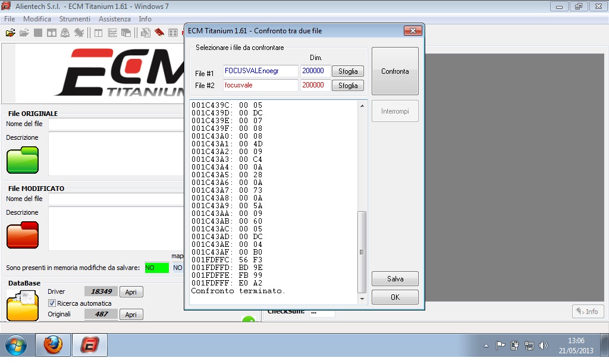Viewport: 609px width, 364px height.
Task: Click scroll down arrow of results list
Action: pyautogui.click(x=362, y=299)
